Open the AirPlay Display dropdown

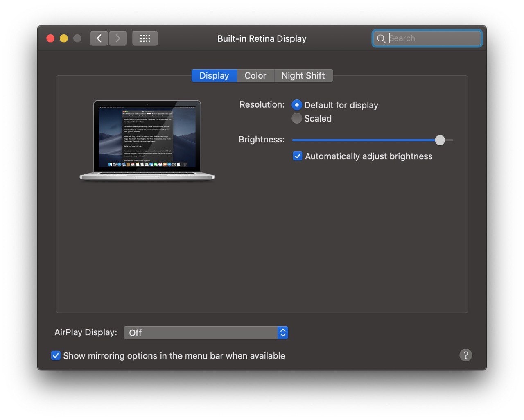tap(206, 333)
